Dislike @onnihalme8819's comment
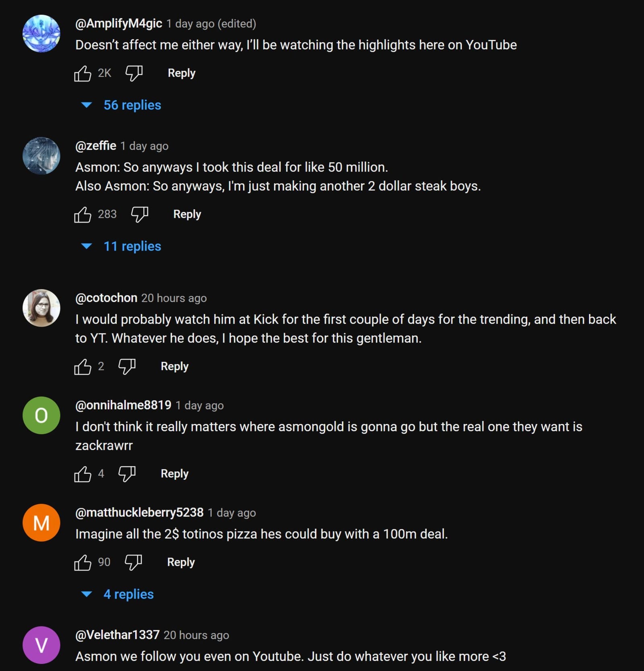 127,473
